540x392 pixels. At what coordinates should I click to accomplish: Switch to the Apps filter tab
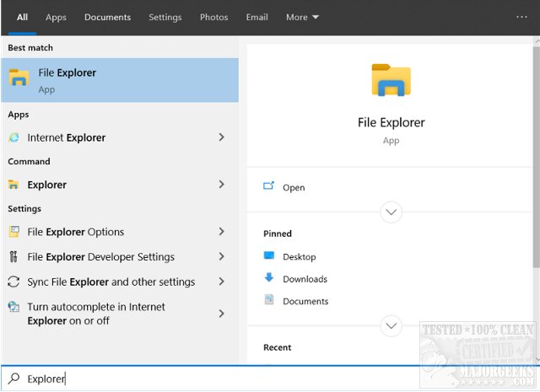pyautogui.click(x=56, y=17)
